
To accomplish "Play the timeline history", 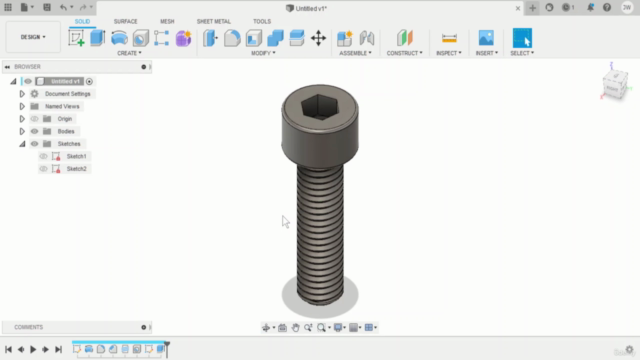I will [x=33, y=349].
